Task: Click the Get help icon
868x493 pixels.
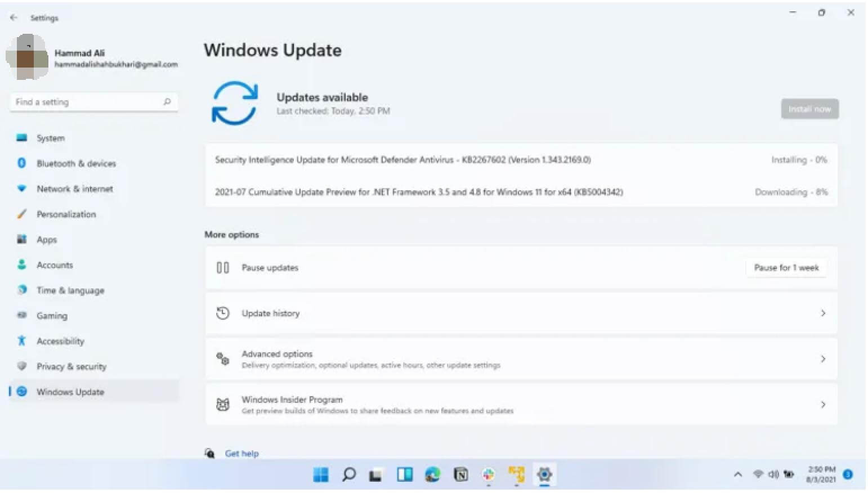Action: pos(209,454)
